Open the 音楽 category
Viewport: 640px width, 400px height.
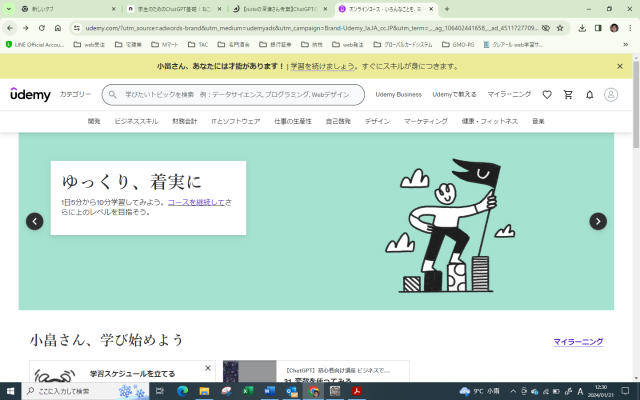(x=538, y=121)
